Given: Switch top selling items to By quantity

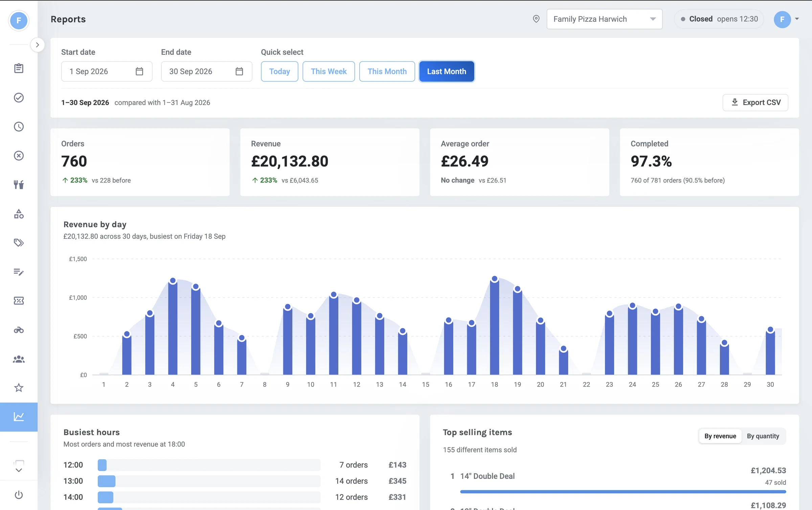Looking at the screenshot, I should click(763, 436).
